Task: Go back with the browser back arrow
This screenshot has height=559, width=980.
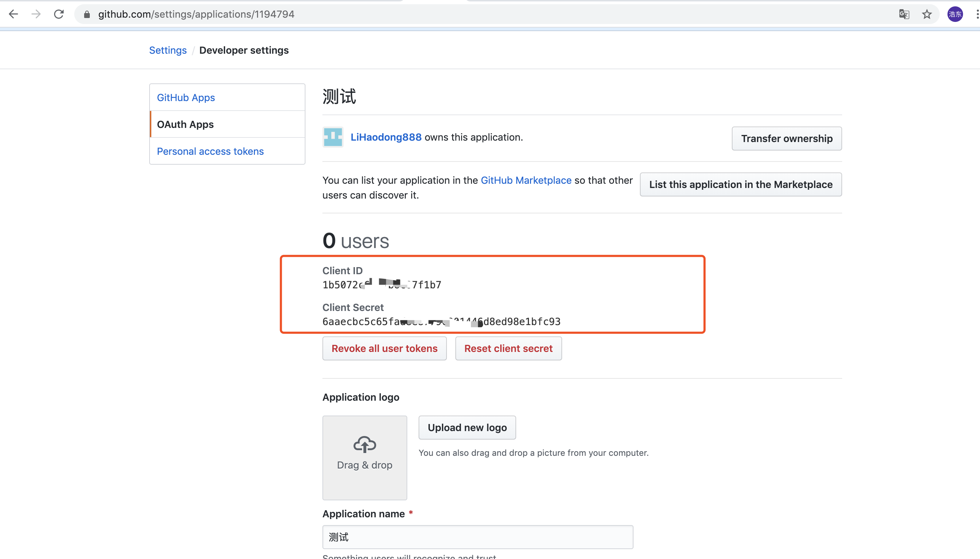Action: [13, 14]
